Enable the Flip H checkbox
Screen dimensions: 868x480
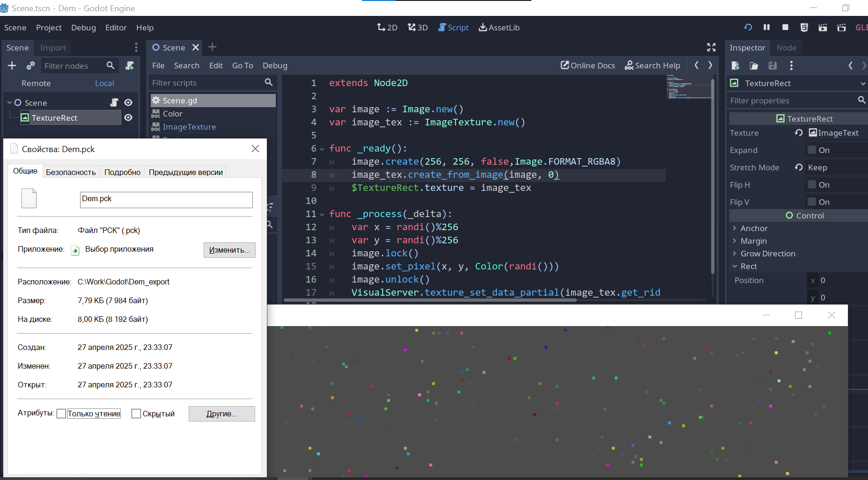pyautogui.click(x=812, y=185)
